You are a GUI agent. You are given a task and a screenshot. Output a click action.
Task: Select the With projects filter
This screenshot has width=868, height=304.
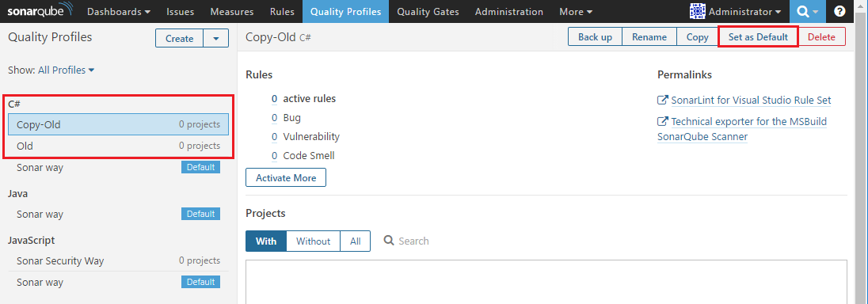point(266,241)
